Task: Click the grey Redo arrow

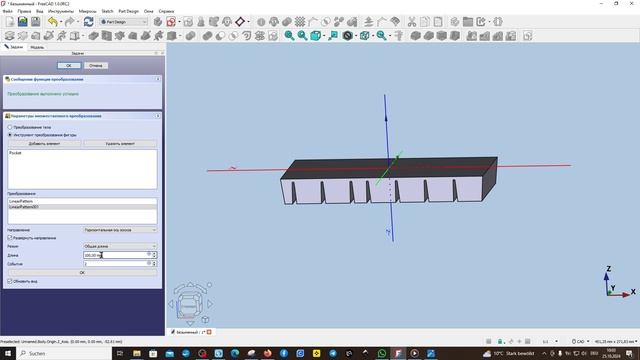Action: [69, 22]
